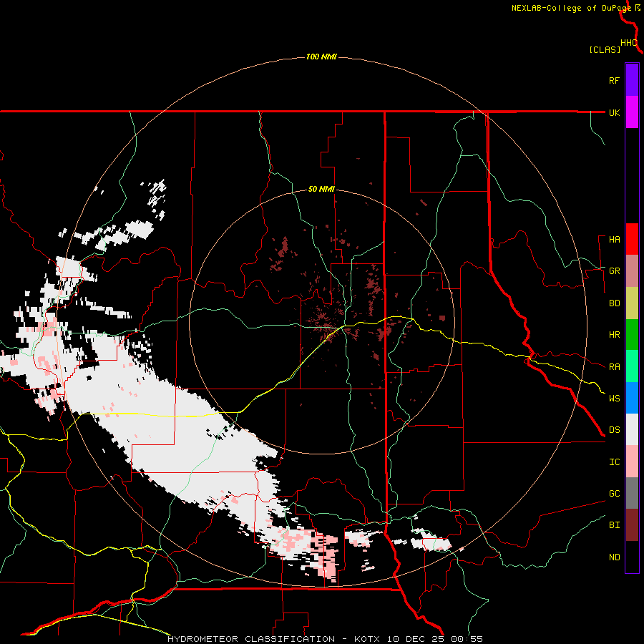Click the 00:55 timestamp
Image resolution: width=644 pixels, height=644 pixels.
point(467,639)
